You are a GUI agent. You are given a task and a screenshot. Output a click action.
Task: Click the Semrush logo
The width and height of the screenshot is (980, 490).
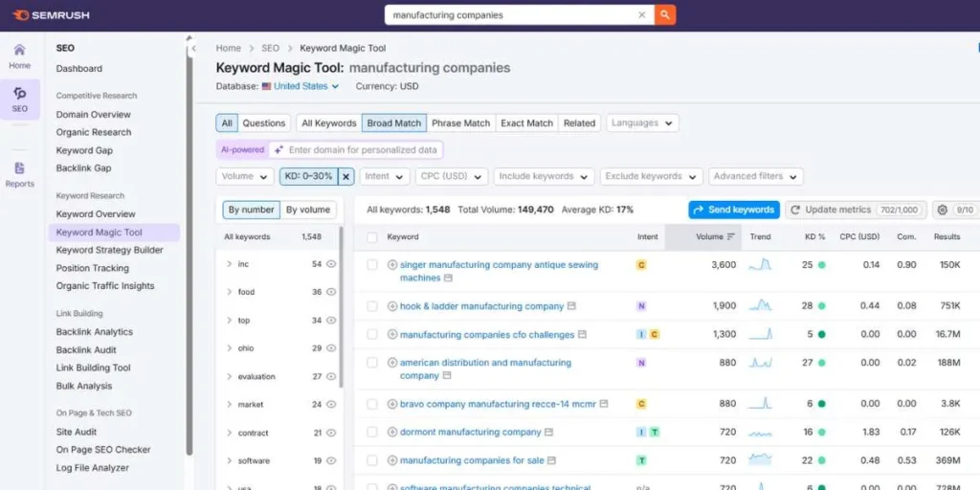51,15
